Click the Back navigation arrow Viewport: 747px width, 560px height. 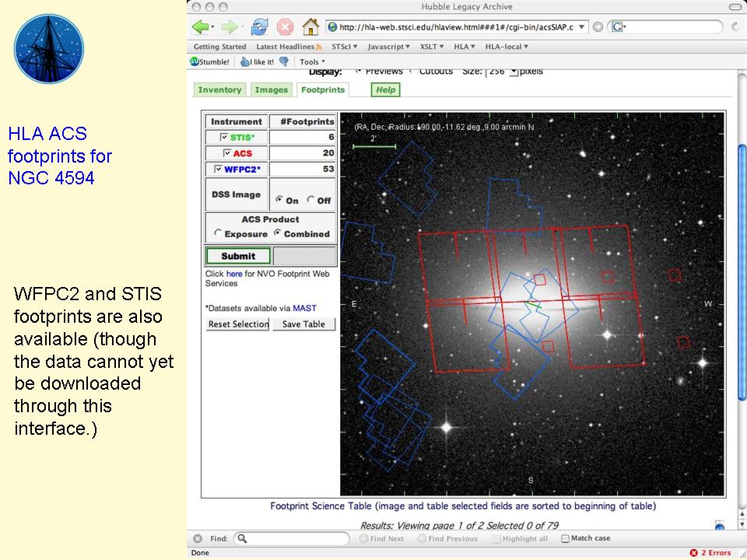[201, 26]
